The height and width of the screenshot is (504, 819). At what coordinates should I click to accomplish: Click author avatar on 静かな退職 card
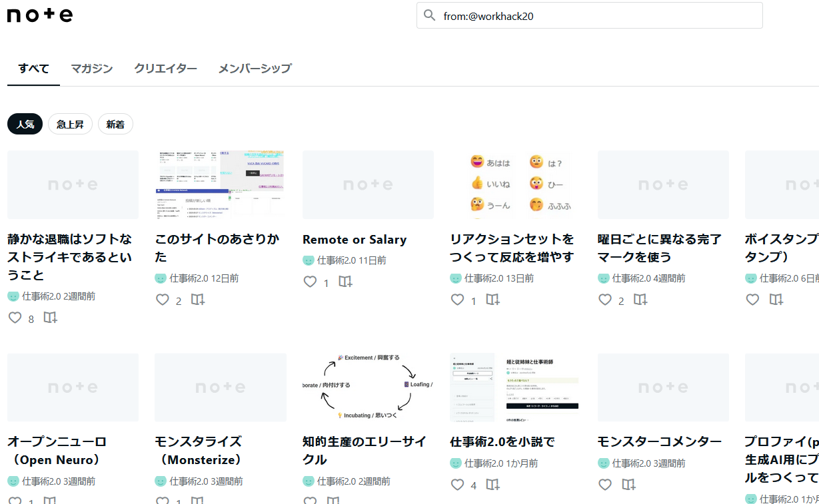click(13, 296)
